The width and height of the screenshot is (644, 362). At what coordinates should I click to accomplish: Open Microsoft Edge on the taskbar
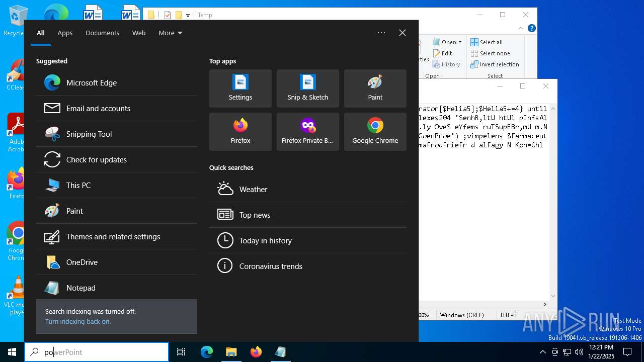pyautogui.click(x=207, y=352)
